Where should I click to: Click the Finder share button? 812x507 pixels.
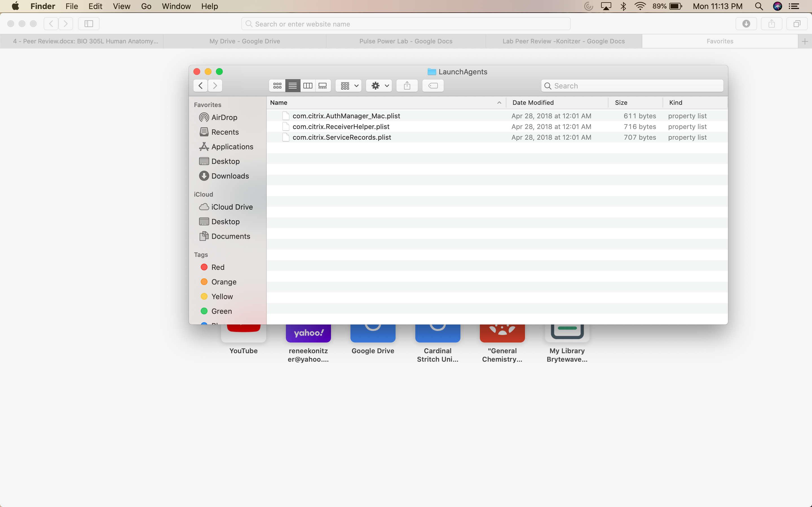point(407,86)
